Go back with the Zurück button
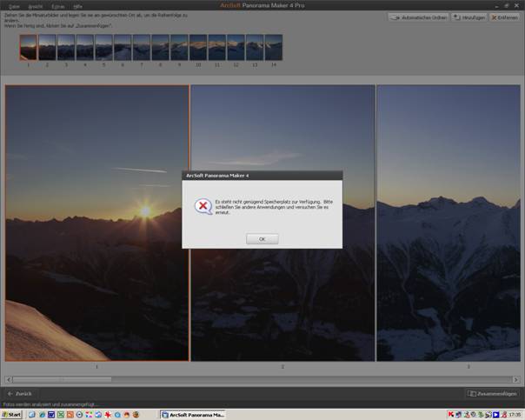This screenshot has height=420, width=525. (20, 394)
